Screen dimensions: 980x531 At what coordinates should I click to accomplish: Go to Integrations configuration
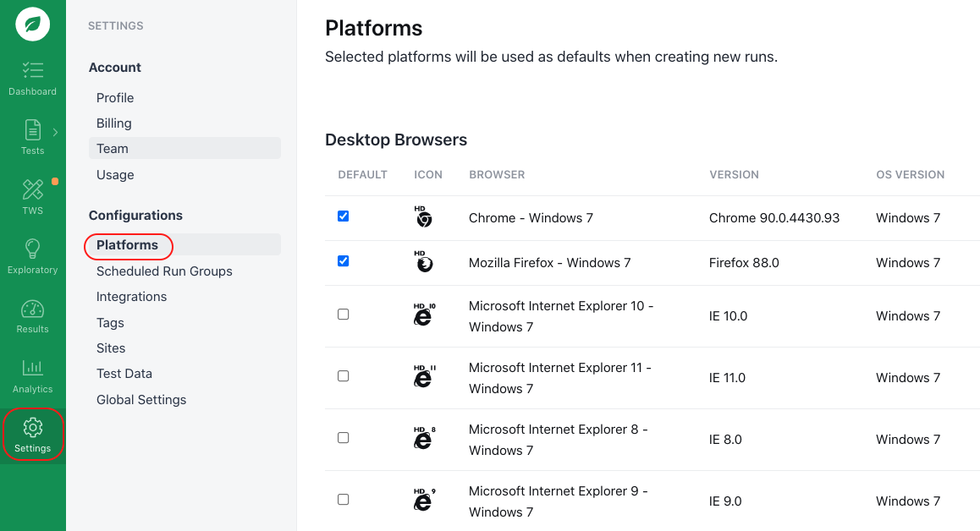click(131, 297)
